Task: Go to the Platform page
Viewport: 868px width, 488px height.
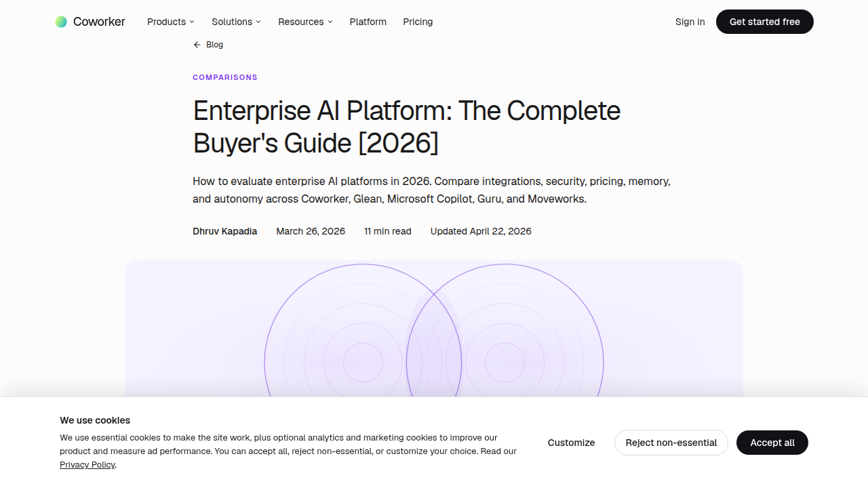Action: (368, 22)
